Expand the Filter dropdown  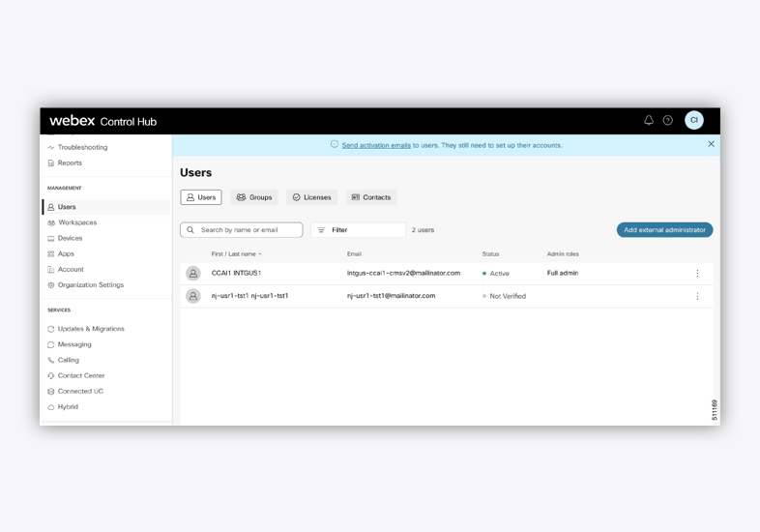tap(358, 230)
